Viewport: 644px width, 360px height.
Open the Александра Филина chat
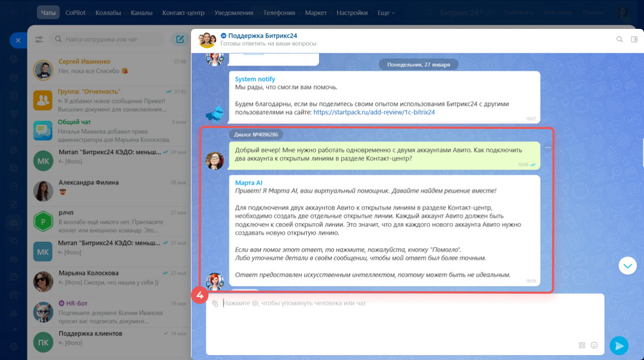coord(110,191)
